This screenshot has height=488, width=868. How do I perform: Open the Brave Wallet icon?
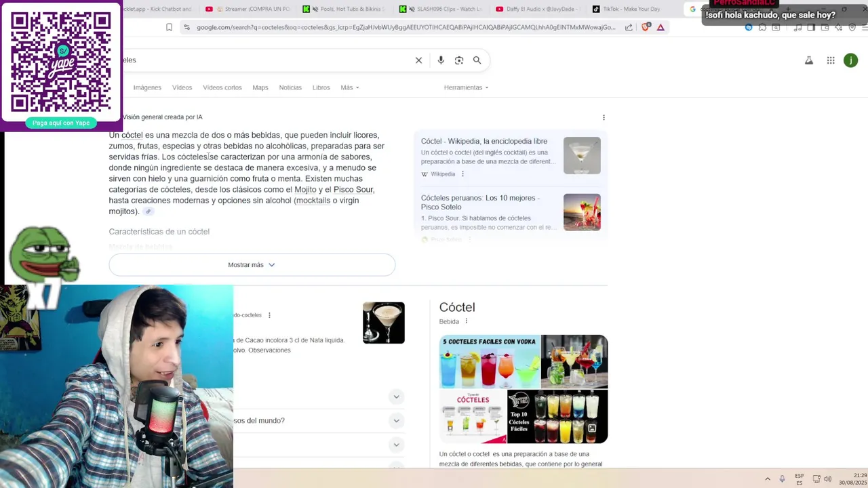tap(825, 27)
